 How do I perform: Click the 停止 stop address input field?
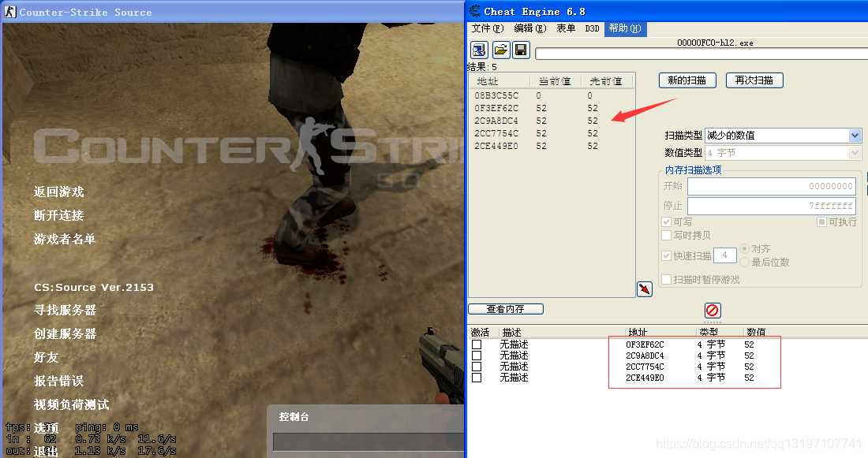tap(772, 206)
